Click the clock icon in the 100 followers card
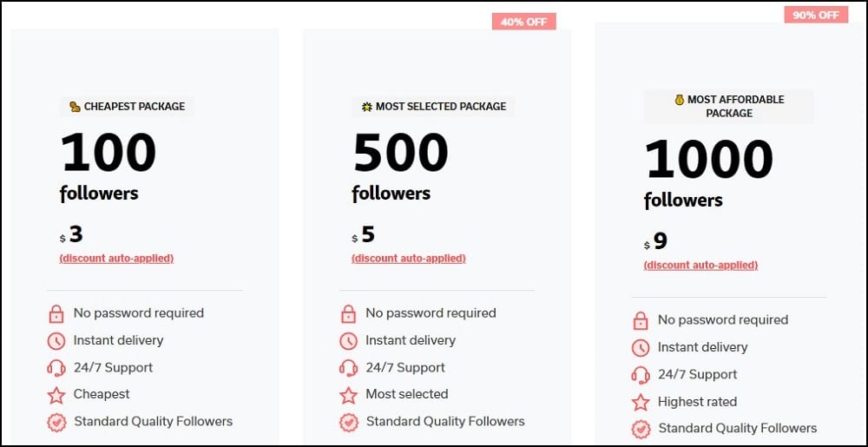 tap(56, 341)
